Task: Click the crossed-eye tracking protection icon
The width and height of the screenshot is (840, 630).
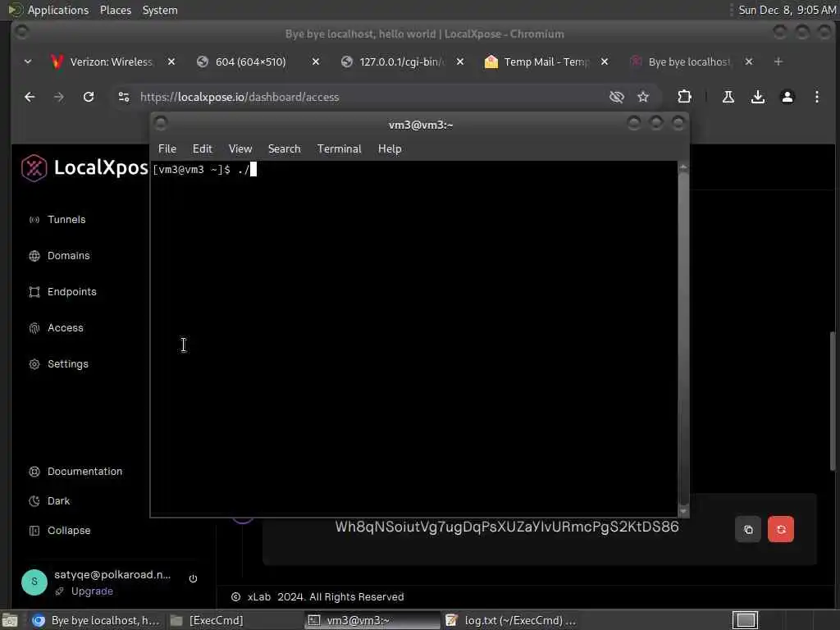Action: coord(617,97)
